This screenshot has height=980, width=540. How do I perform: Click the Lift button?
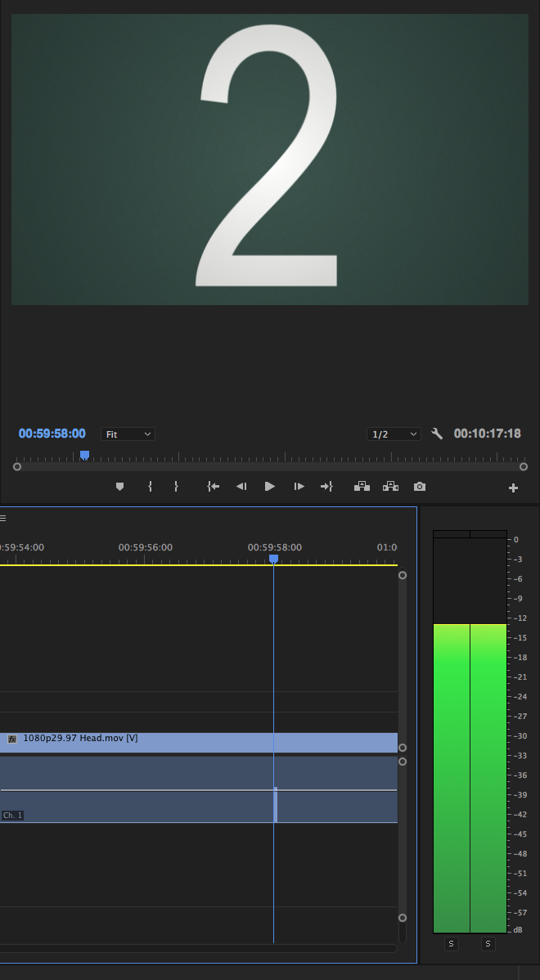(x=362, y=486)
